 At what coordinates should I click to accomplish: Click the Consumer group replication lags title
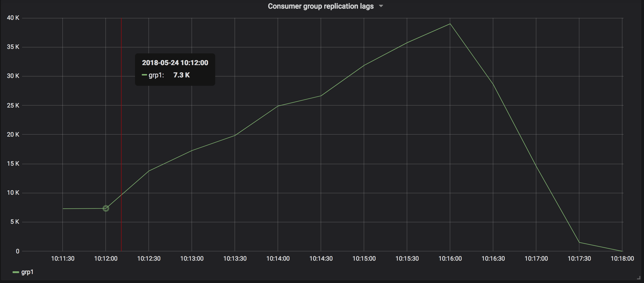pos(321,6)
